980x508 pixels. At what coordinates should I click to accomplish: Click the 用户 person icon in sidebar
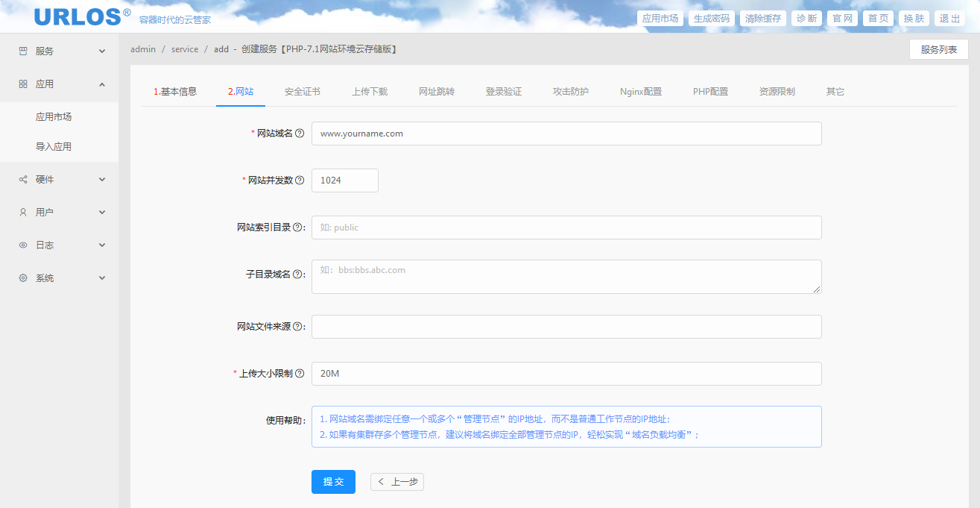point(23,213)
